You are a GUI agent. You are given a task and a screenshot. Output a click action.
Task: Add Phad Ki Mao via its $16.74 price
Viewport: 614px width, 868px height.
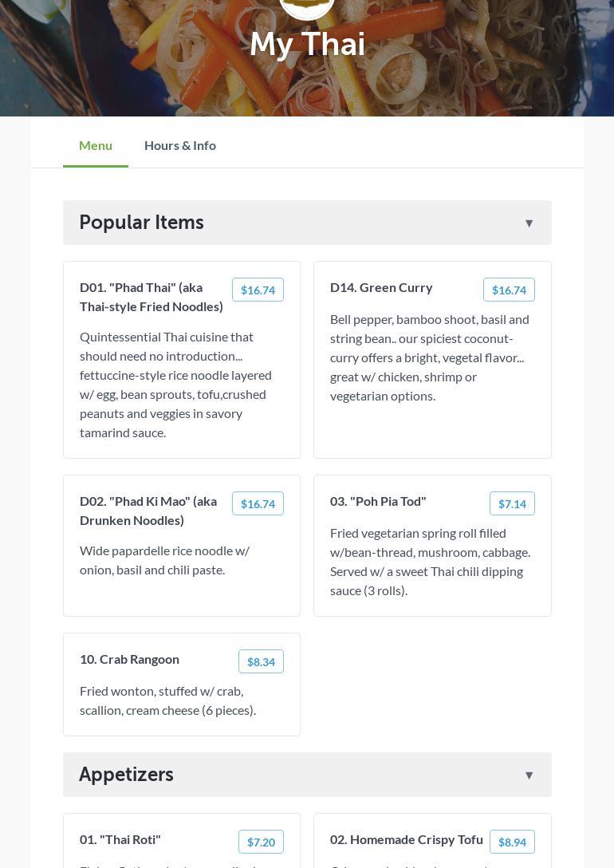point(258,503)
